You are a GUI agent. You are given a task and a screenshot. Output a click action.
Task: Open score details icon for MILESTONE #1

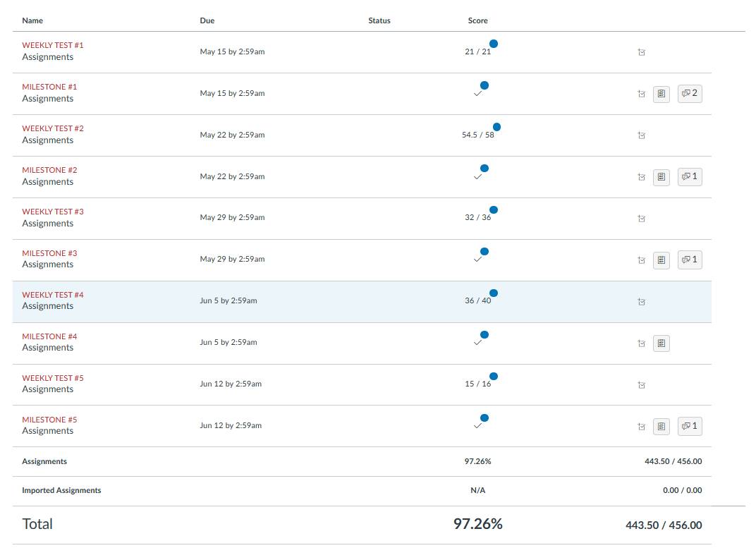[641, 94]
